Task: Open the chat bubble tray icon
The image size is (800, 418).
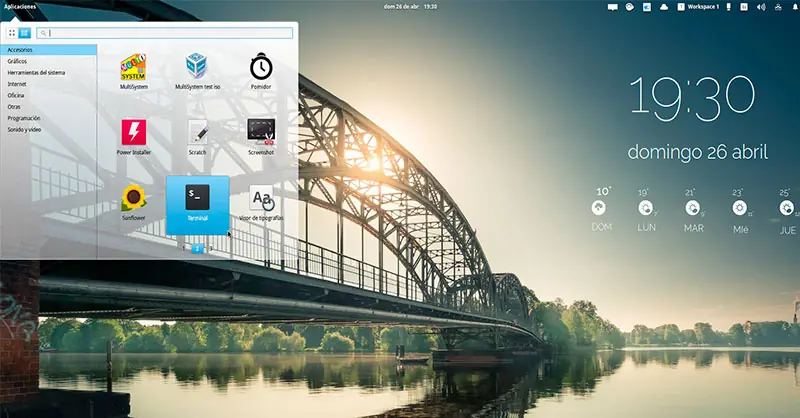Action: pos(613,7)
